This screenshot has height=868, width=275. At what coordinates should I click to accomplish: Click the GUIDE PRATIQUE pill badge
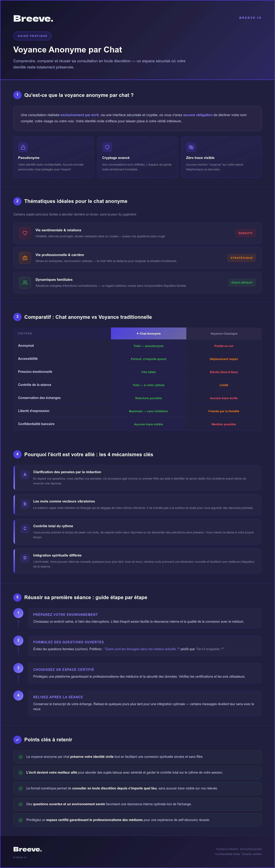32,36
